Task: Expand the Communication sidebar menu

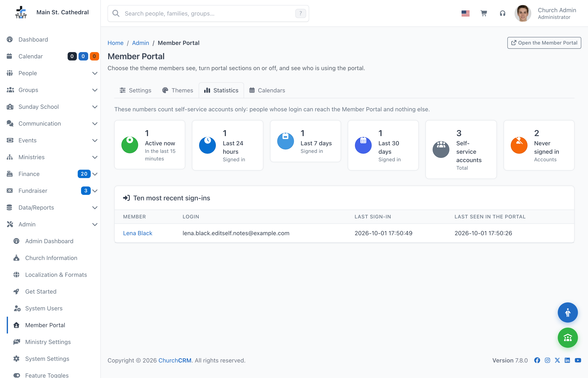Action: [x=50, y=123]
